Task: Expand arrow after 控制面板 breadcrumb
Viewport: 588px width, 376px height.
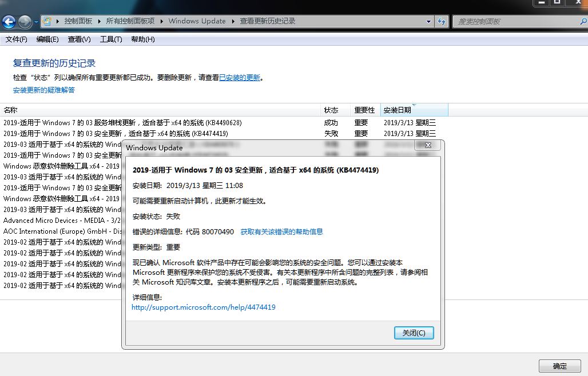Action: 99,21
